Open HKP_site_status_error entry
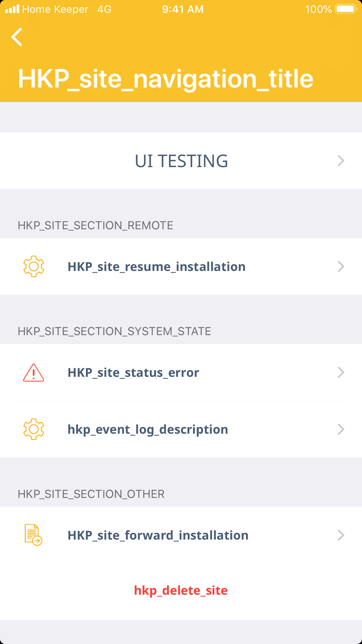 (133, 373)
